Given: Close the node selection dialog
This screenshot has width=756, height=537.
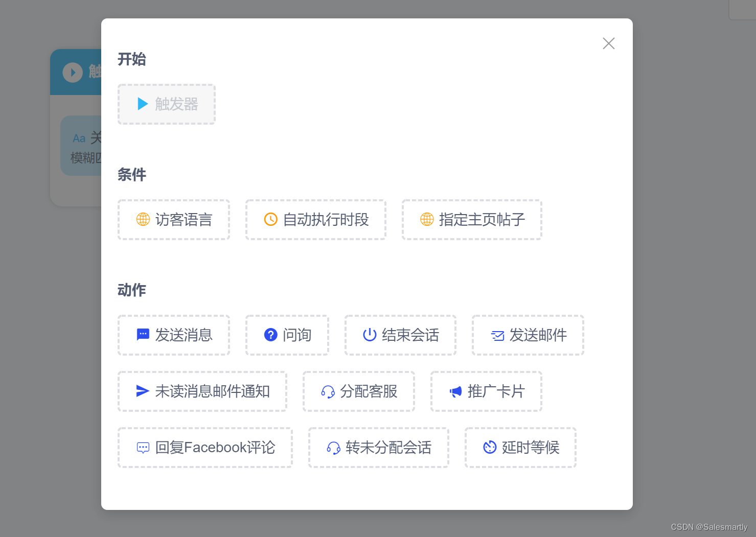Looking at the screenshot, I should tap(608, 43).
